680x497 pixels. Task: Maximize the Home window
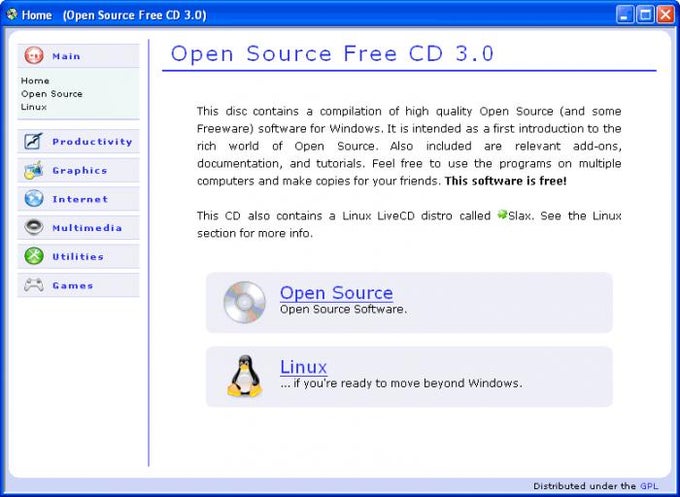tap(645, 15)
